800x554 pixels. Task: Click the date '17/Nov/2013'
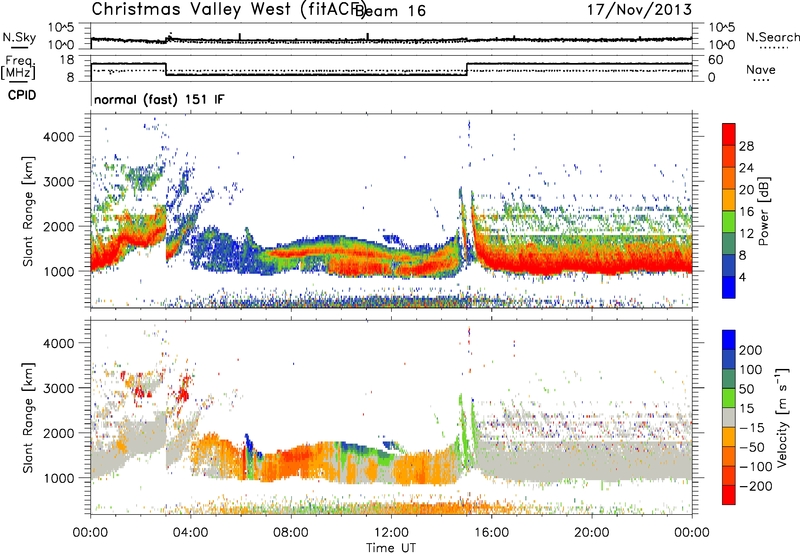[639, 9]
